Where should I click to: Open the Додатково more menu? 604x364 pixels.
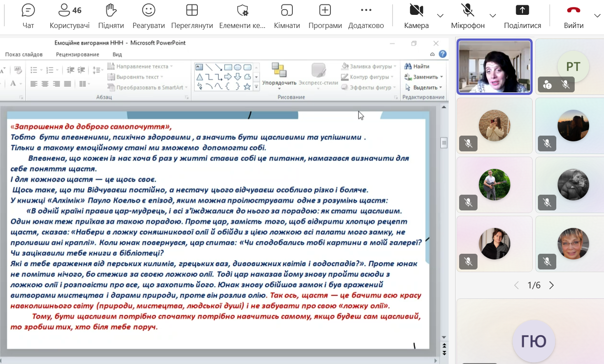pyautogui.click(x=366, y=17)
